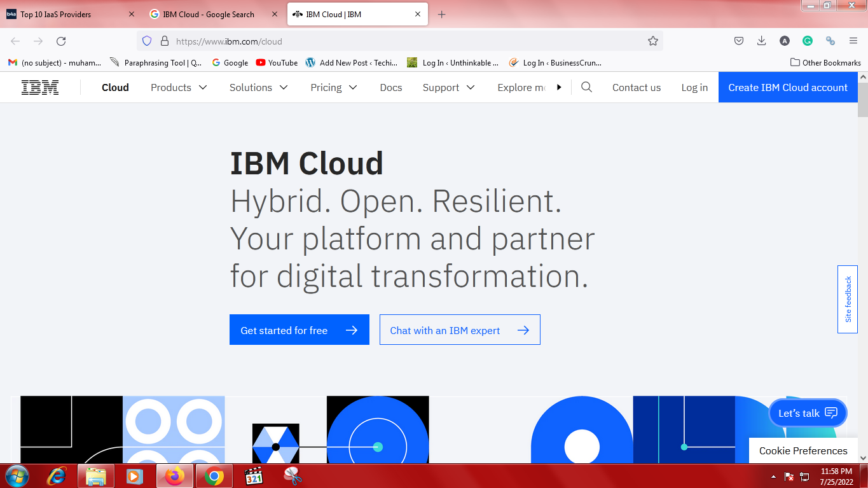Open the Gmail (no subject) bookmark

coord(55,62)
